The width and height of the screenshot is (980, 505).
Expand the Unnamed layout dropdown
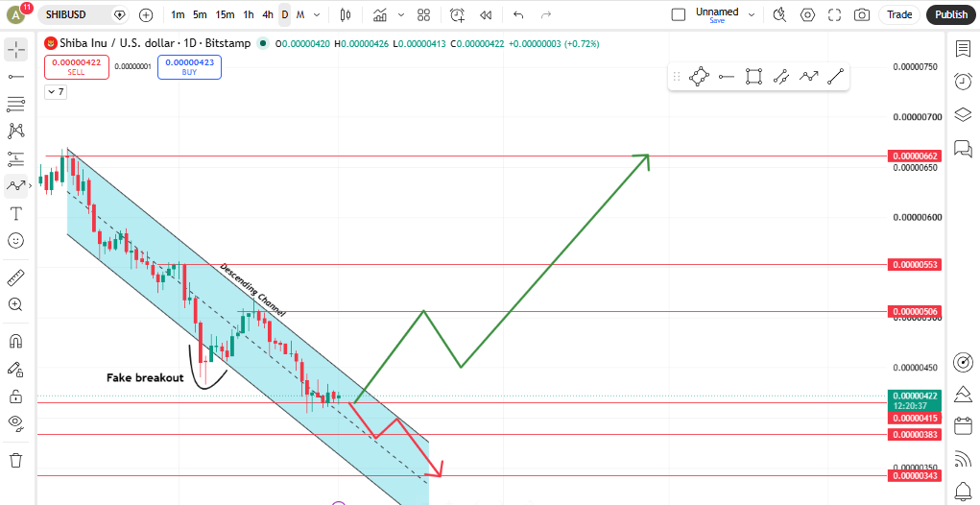click(x=752, y=15)
